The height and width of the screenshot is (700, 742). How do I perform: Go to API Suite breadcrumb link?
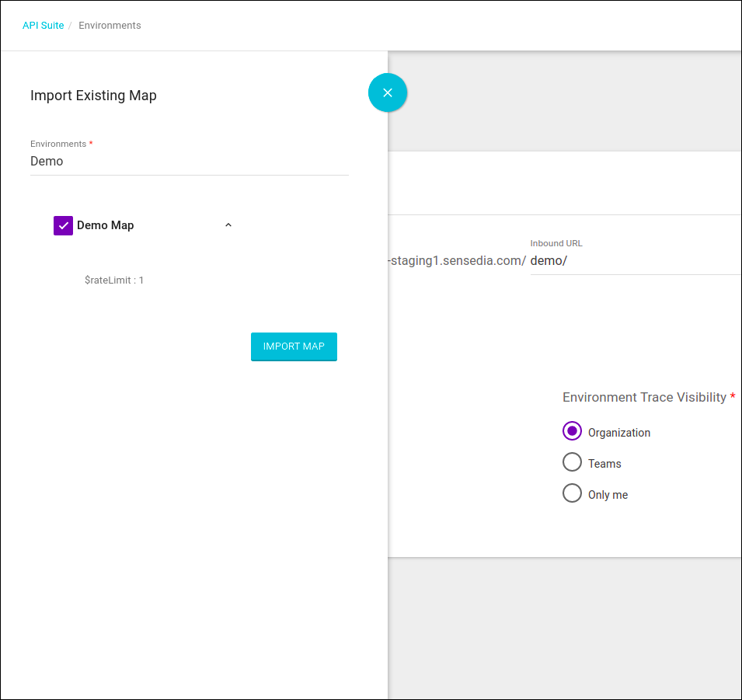43,26
